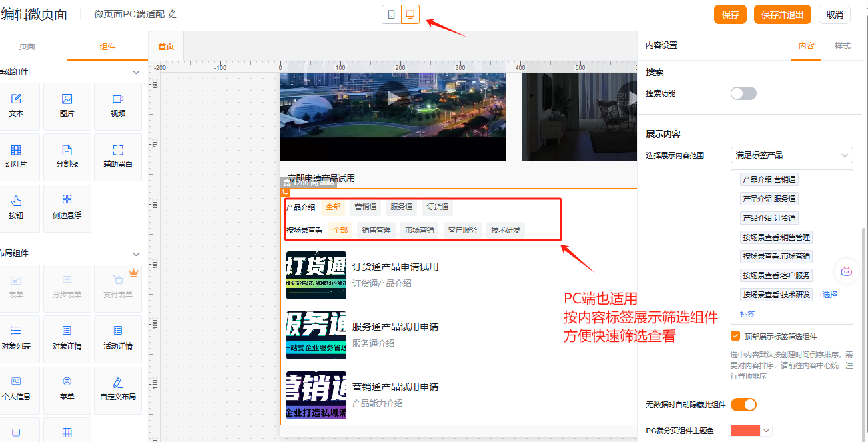Switch to the 组件 tab
This screenshot has width=868, height=442.
[107, 46]
